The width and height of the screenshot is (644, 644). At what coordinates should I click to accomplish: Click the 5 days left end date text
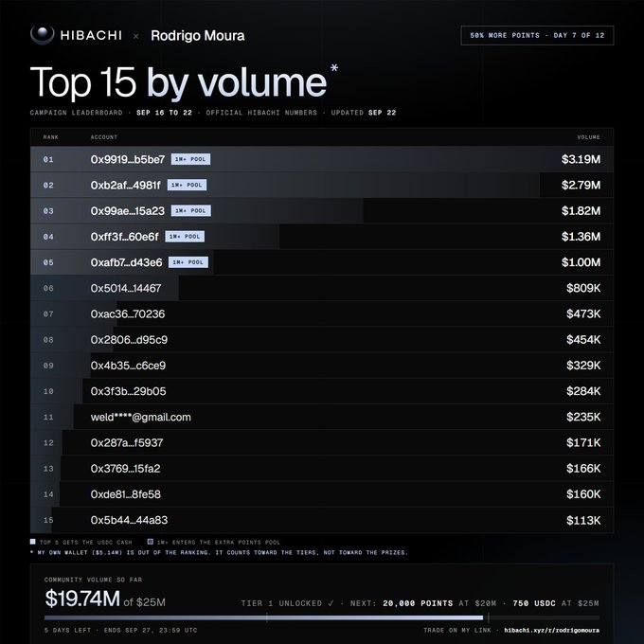(x=121, y=631)
